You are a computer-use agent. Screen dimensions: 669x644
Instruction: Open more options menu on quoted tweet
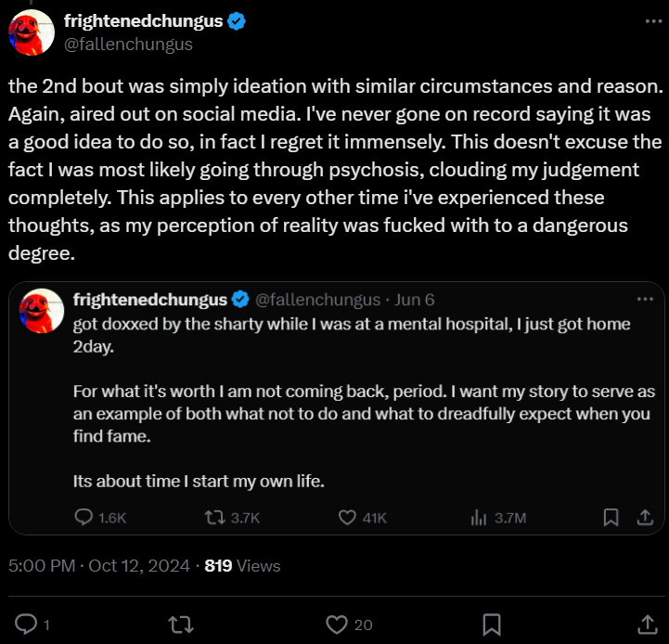pos(645,300)
